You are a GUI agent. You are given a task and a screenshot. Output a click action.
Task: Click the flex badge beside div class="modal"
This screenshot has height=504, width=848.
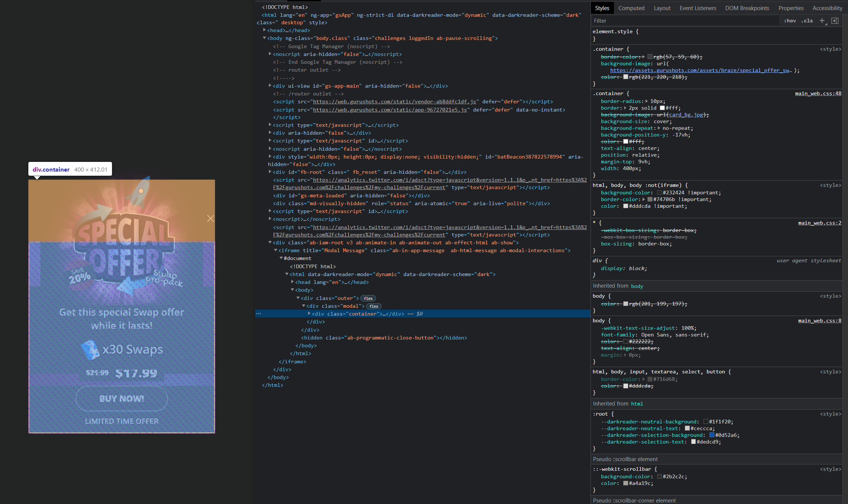coord(373,306)
